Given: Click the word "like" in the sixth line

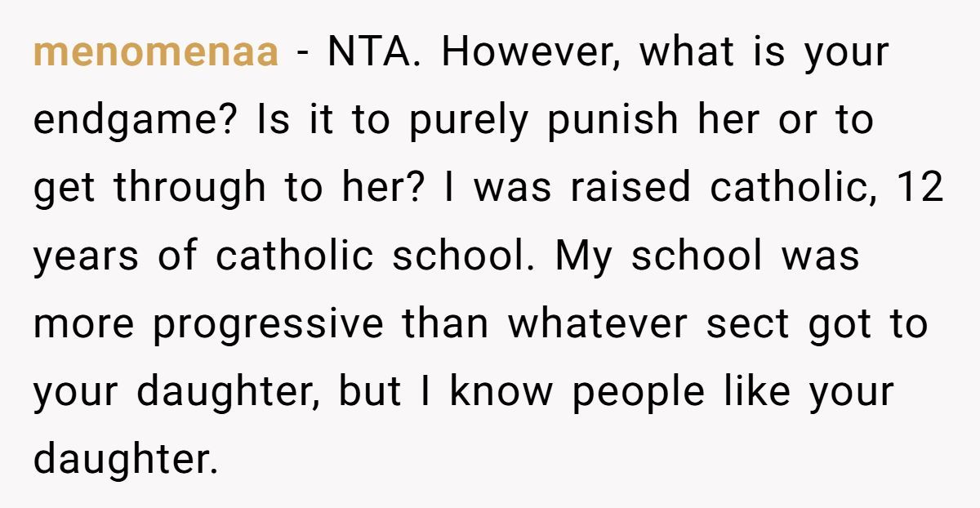Looking at the screenshot, I should (757, 392).
